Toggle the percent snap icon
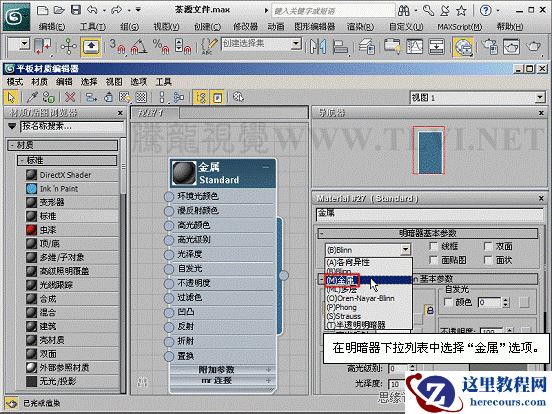The image size is (552, 414). 161,46
